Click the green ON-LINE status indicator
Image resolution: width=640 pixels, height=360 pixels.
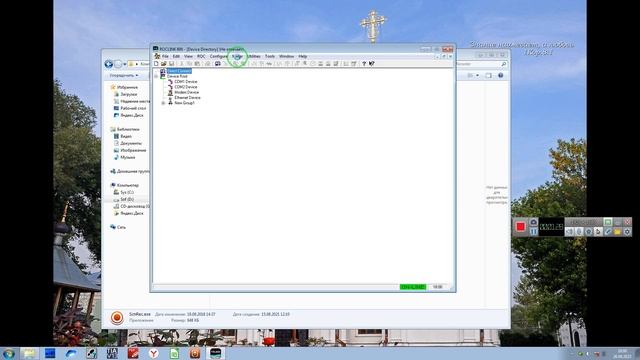(413, 287)
